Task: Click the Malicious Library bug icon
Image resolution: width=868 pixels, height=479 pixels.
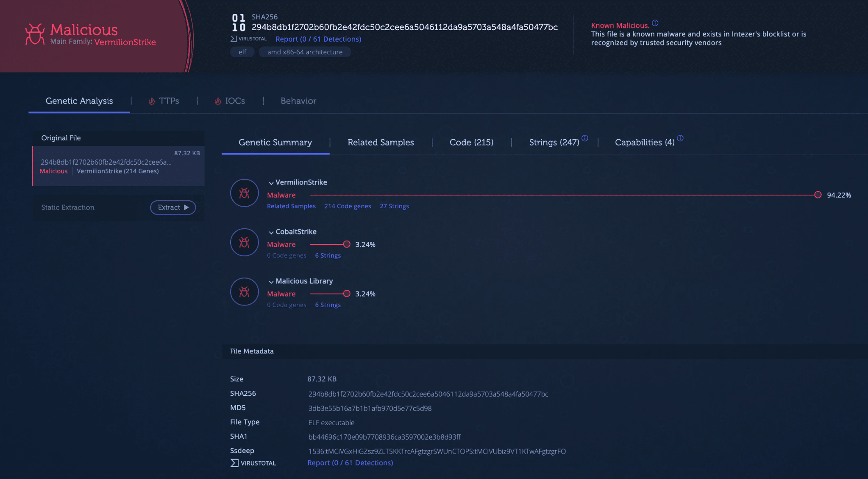Action: coord(244,292)
